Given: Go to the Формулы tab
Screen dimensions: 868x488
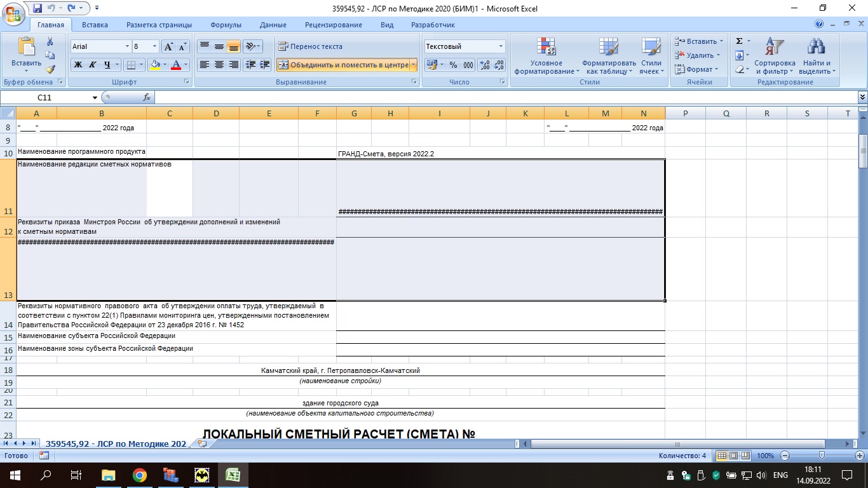Looking at the screenshot, I should coord(226,25).
